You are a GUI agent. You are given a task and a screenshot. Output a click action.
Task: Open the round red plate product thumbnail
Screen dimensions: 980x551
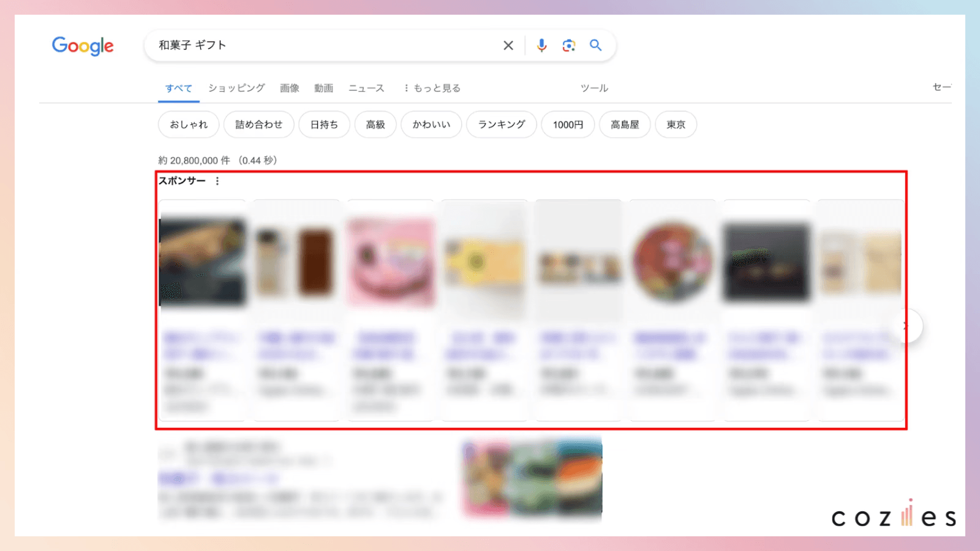click(x=673, y=262)
